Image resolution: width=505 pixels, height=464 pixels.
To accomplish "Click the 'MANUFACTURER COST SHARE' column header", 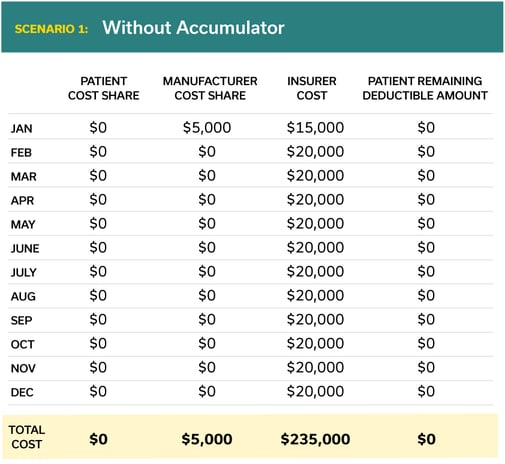I will pos(210,88).
